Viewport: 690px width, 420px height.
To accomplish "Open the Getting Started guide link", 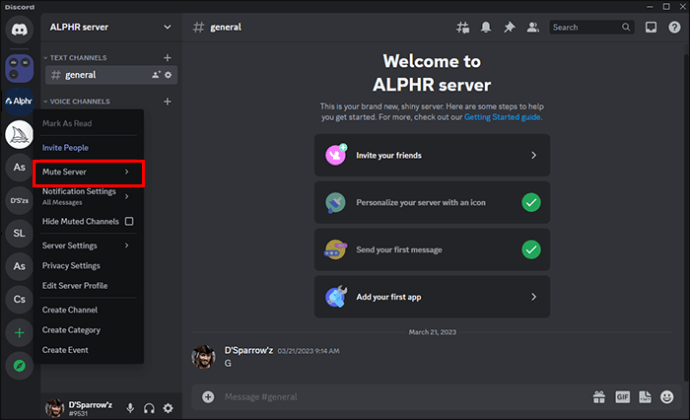I will [502, 117].
